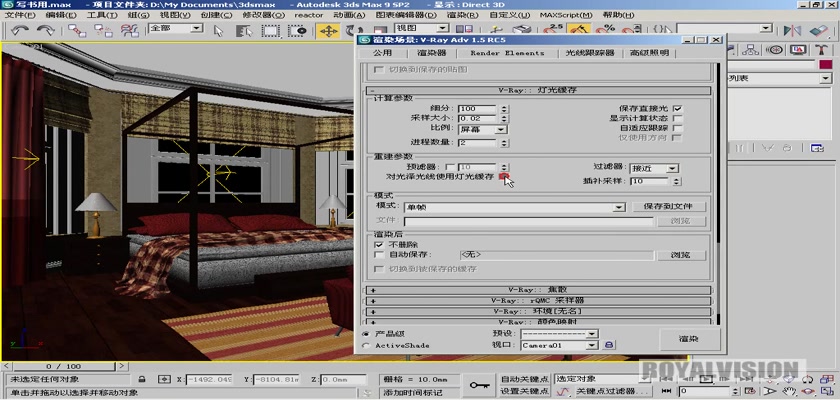The image size is (840, 400).
Task: Click the 自动关键点 button
Action: pos(524,379)
